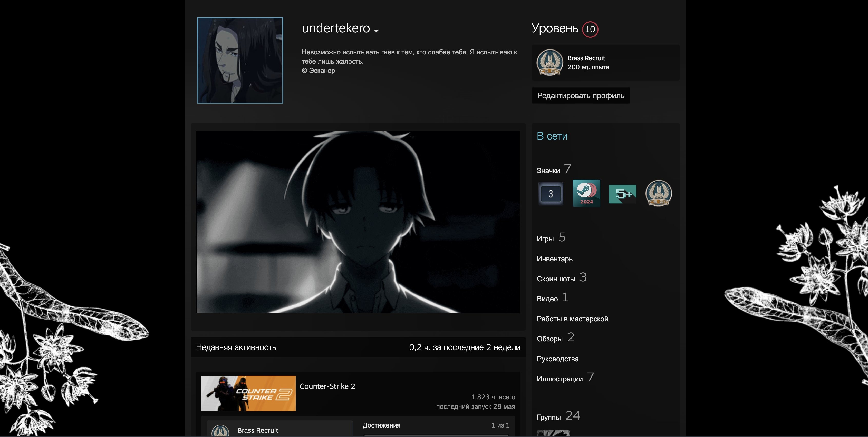This screenshot has height=437, width=868.
Task: Click the В сети online status text
Action: (x=552, y=136)
